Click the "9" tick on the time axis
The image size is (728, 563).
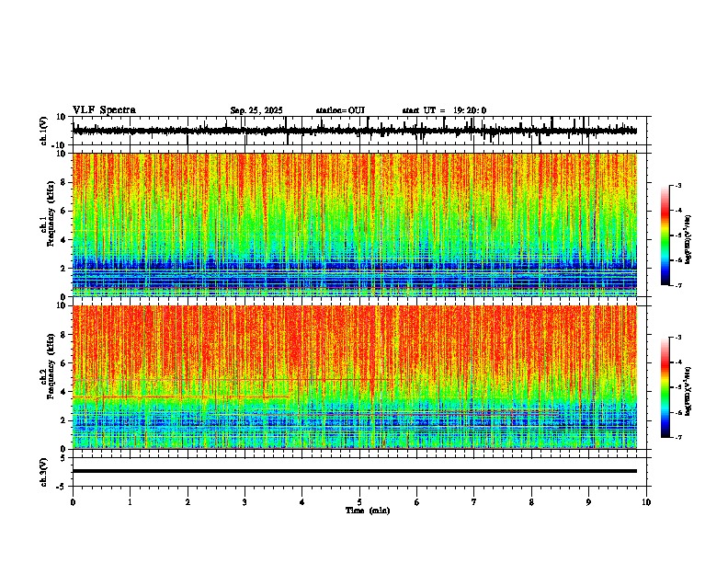(588, 502)
